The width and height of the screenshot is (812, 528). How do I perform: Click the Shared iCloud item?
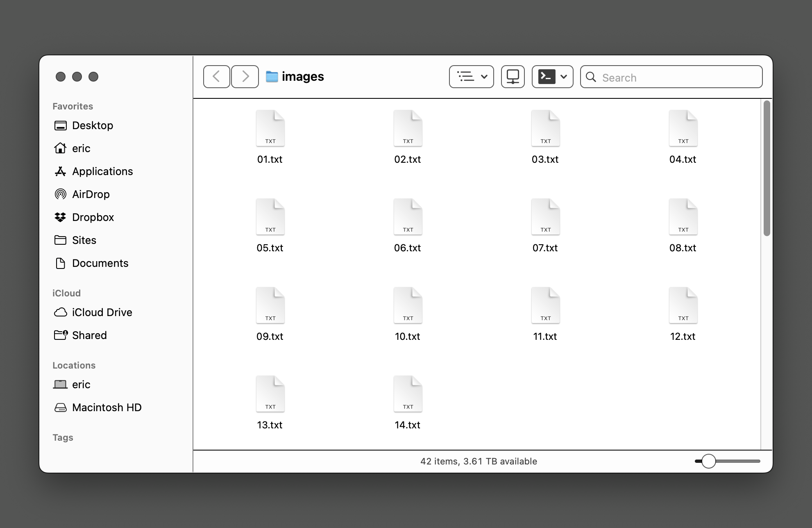pyautogui.click(x=89, y=335)
